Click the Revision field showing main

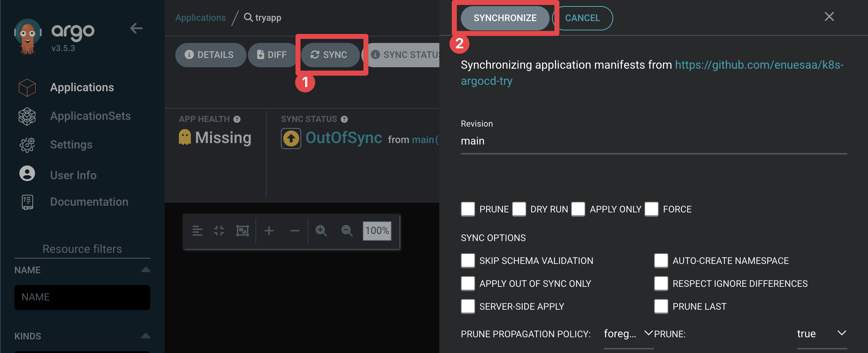[x=654, y=141]
